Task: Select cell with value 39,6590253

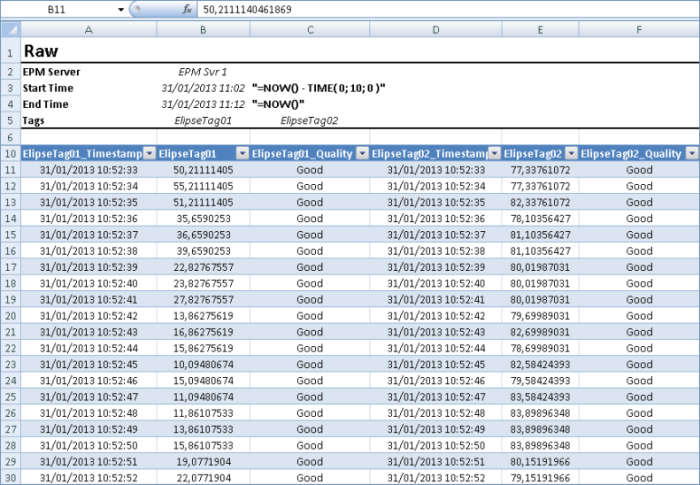Action: [x=203, y=251]
